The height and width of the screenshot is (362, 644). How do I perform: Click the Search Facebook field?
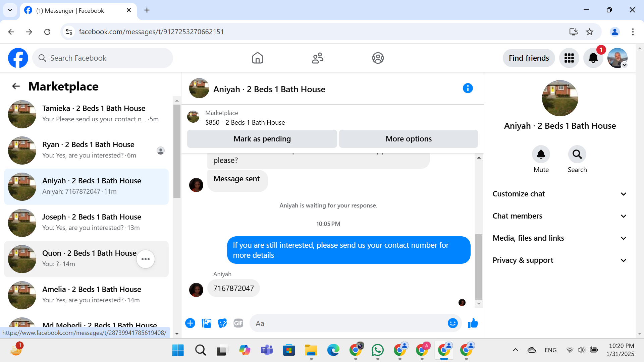[103, 58]
